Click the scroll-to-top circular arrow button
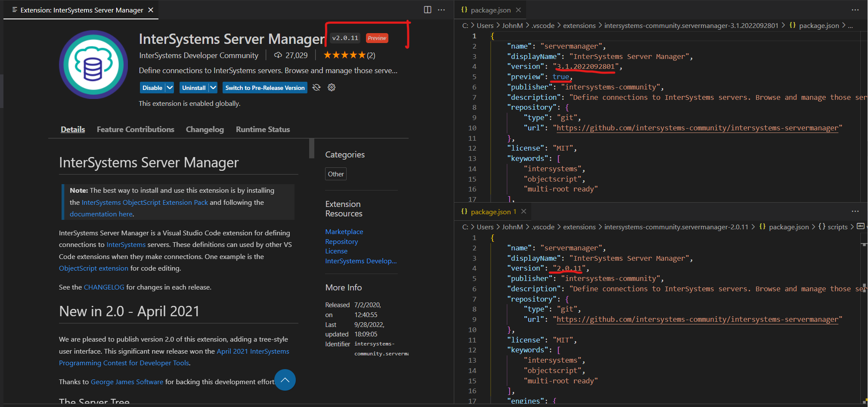 (285, 380)
